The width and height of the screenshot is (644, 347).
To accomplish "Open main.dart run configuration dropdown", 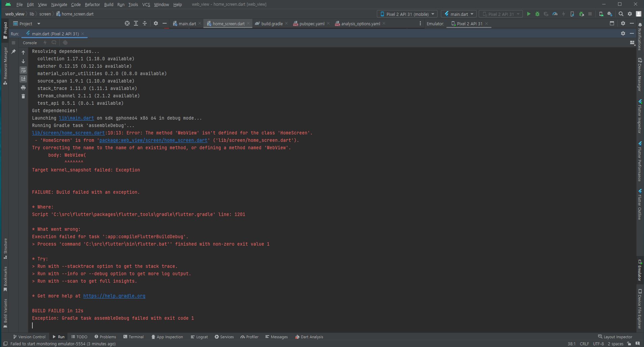I will [459, 14].
